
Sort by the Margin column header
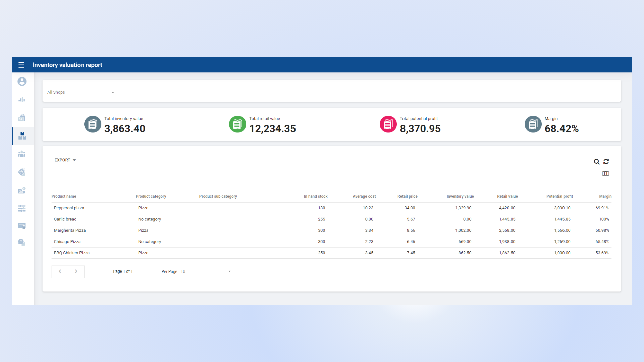coord(605,196)
